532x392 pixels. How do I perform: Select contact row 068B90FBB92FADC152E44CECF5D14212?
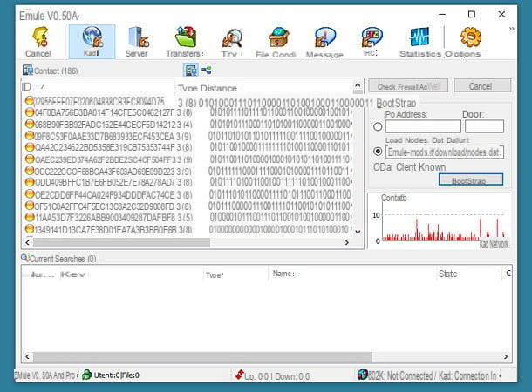pos(188,125)
